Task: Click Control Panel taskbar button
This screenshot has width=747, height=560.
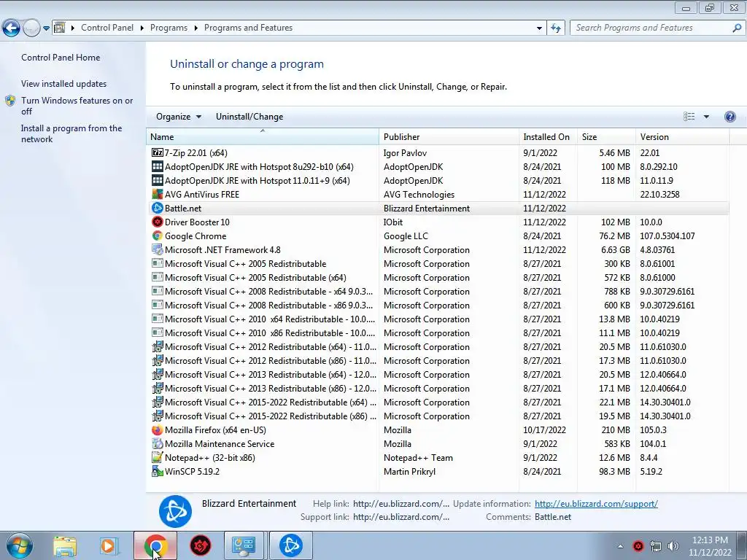Action: click(244, 545)
